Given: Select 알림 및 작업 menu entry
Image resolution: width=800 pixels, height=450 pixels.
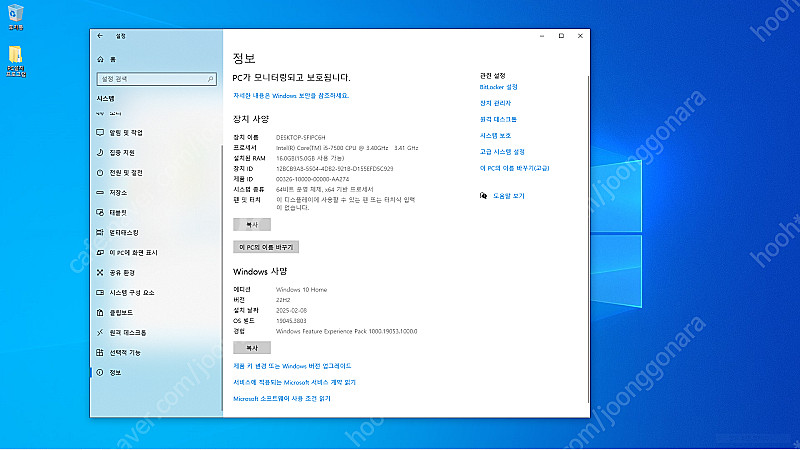Looking at the screenshot, I should click(x=126, y=133).
